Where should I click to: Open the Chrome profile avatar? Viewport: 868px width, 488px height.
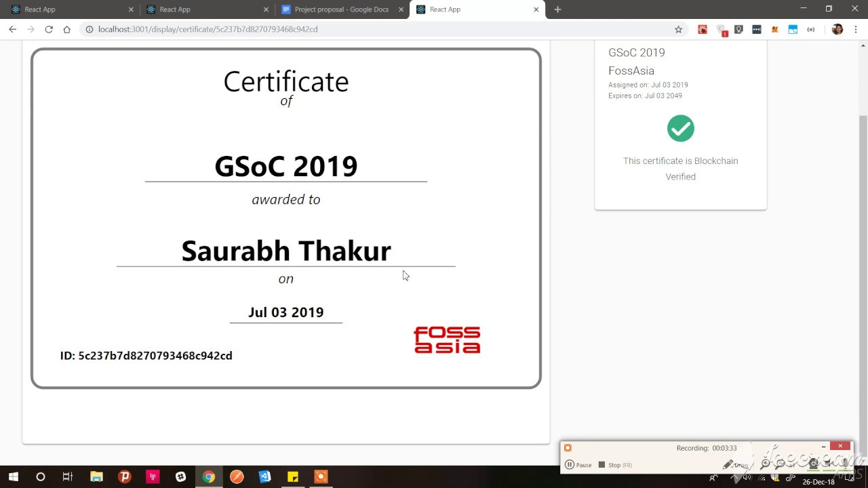pyautogui.click(x=837, y=29)
